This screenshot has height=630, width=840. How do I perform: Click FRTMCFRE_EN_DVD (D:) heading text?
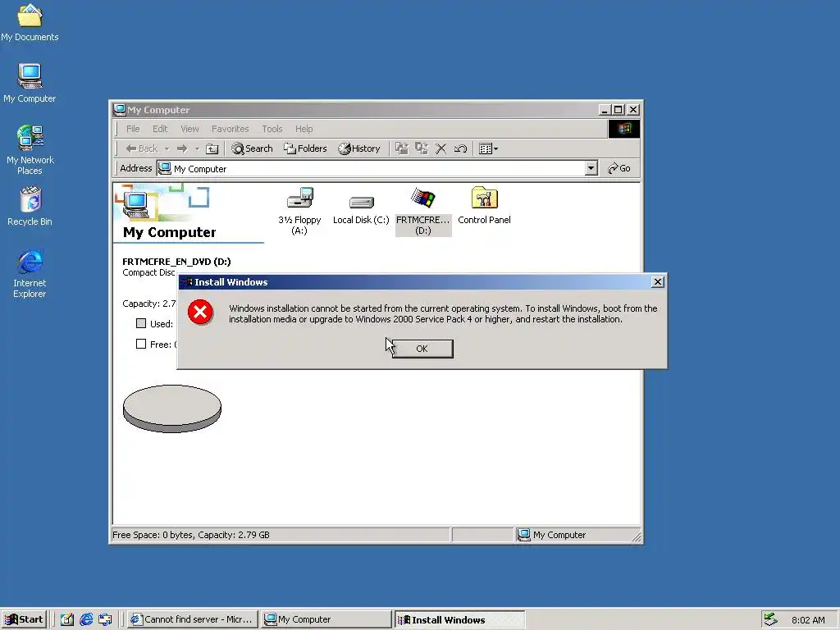[176, 262]
